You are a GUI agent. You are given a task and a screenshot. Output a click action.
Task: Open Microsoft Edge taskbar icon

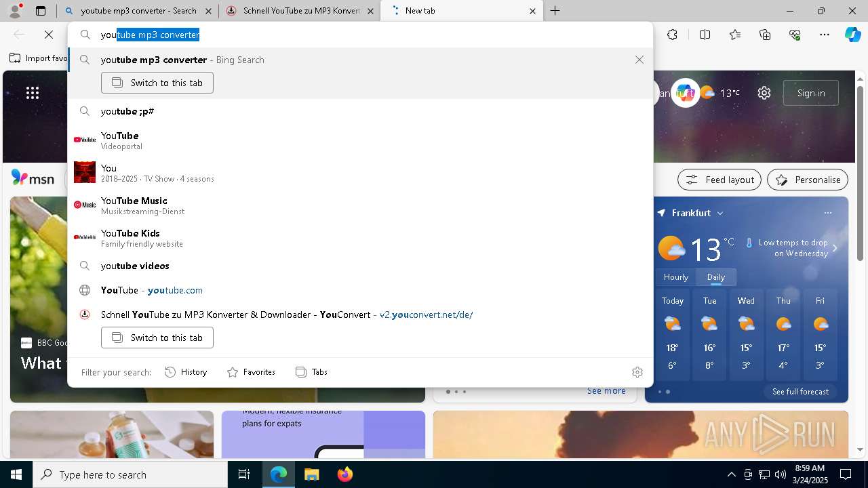click(x=279, y=474)
